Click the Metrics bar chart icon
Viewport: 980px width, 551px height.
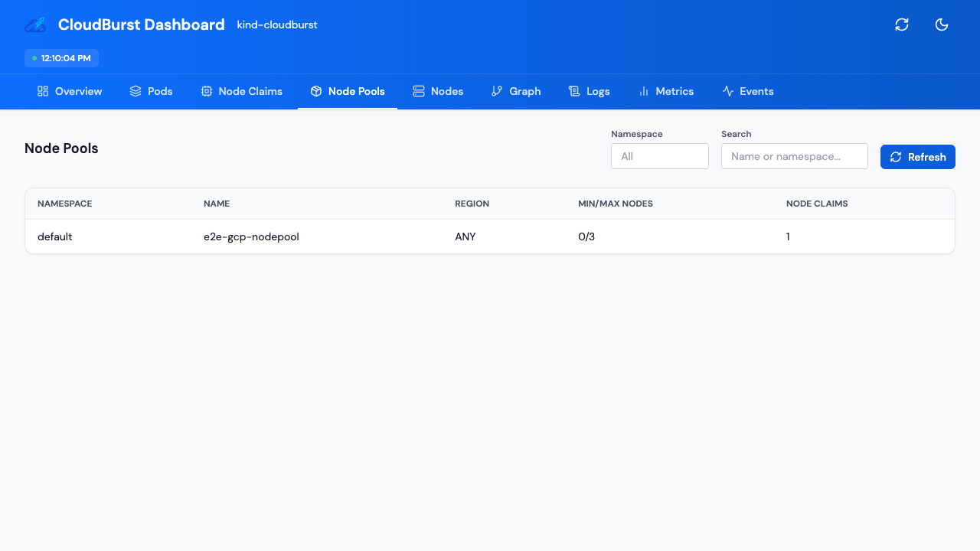tap(644, 91)
